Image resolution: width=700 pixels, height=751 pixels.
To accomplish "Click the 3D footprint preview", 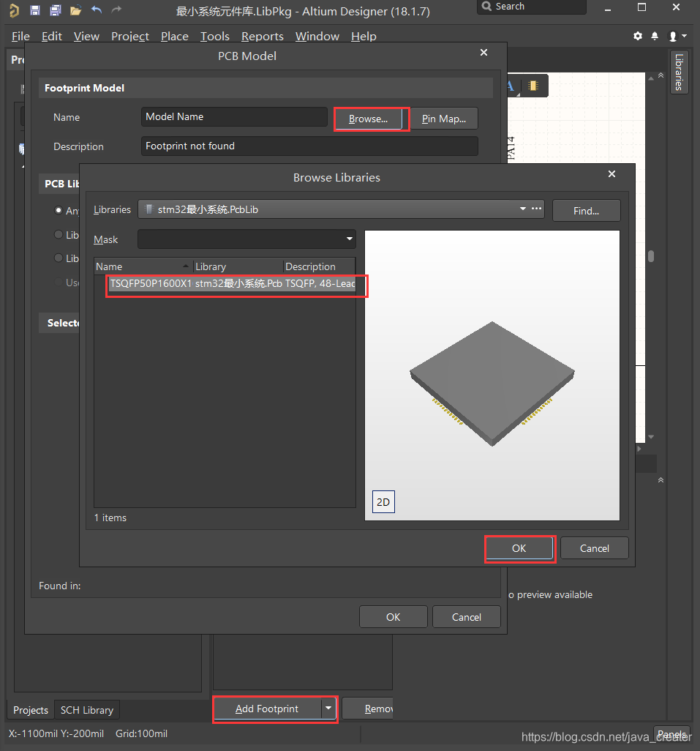I will pos(492,375).
